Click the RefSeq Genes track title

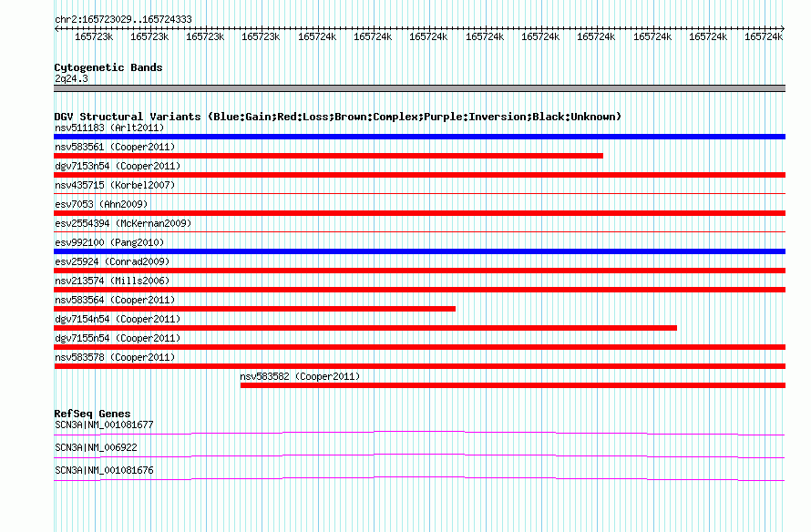click(92, 414)
